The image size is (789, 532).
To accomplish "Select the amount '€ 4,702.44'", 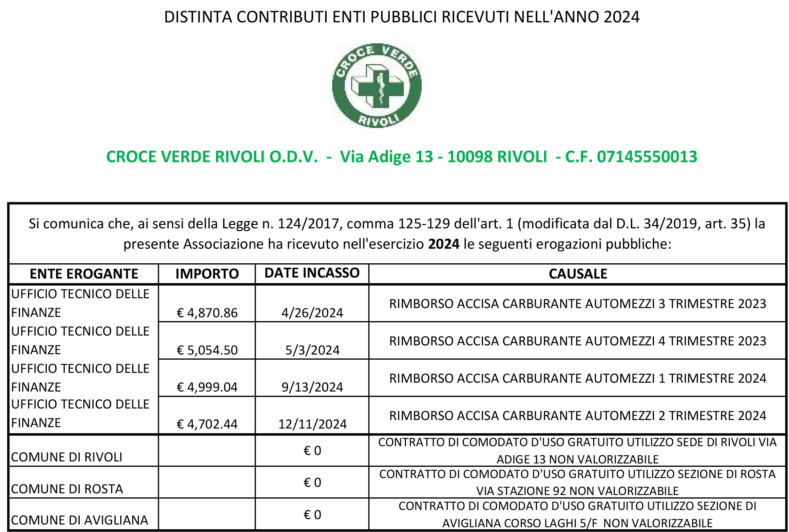I will (207, 424).
